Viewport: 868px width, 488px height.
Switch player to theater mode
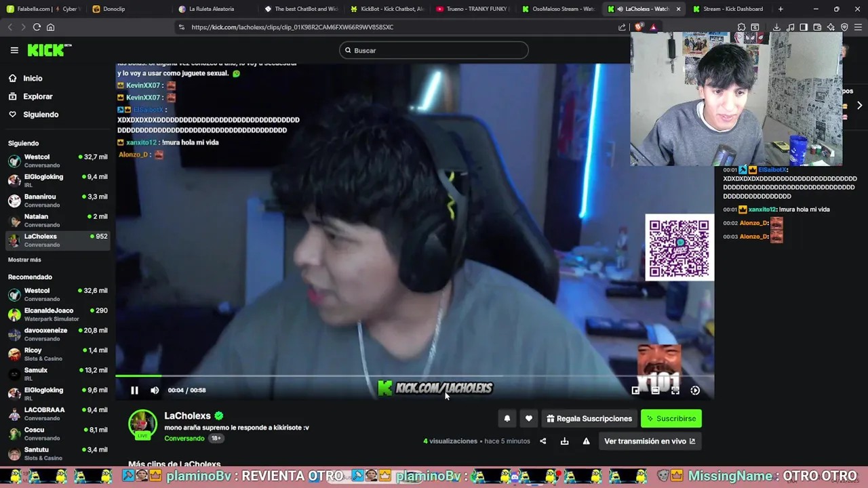coord(655,390)
